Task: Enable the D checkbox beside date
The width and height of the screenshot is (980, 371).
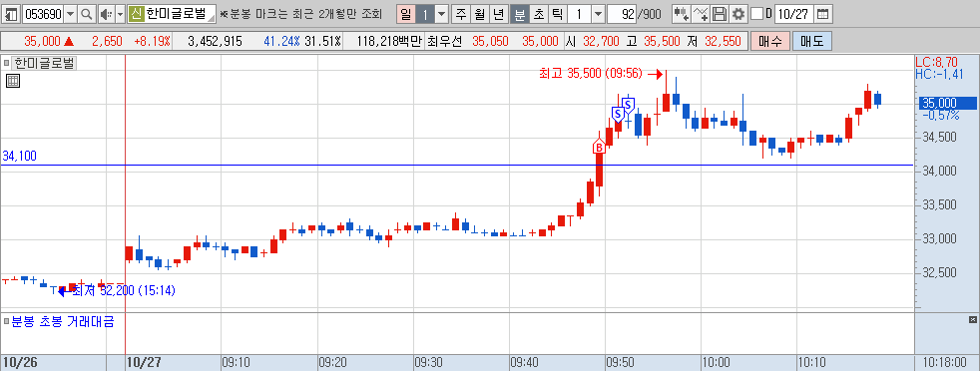Action: pyautogui.click(x=756, y=13)
